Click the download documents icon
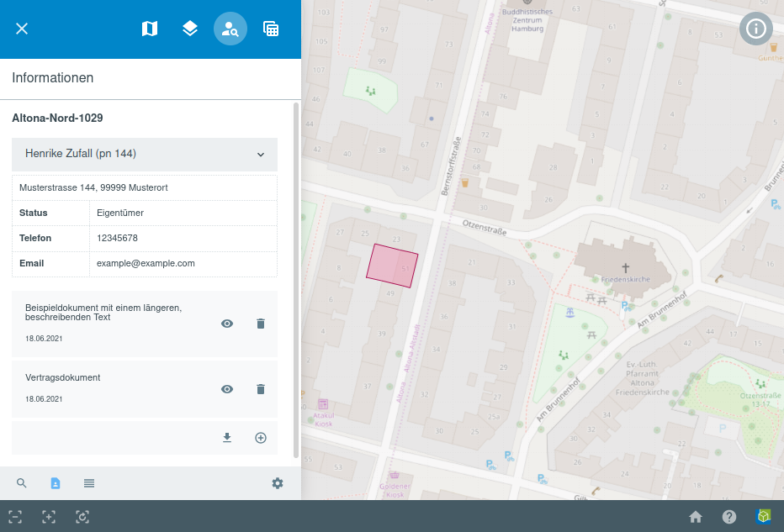This screenshot has width=784, height=532. [227, 438]
